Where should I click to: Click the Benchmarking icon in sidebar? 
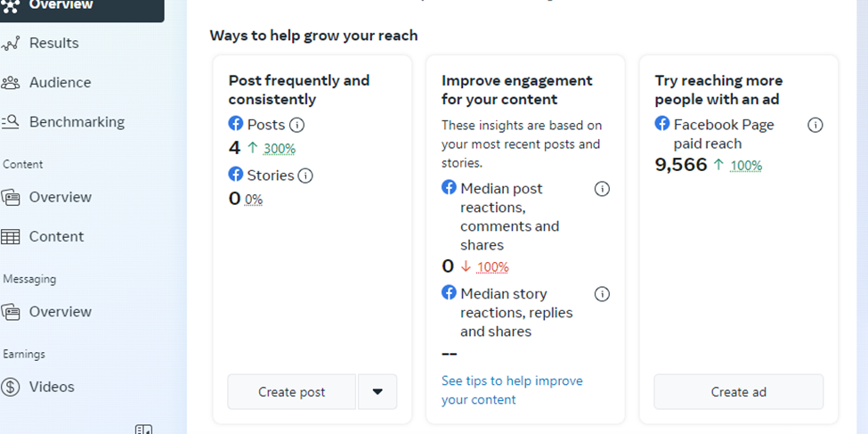click(11, 122)
